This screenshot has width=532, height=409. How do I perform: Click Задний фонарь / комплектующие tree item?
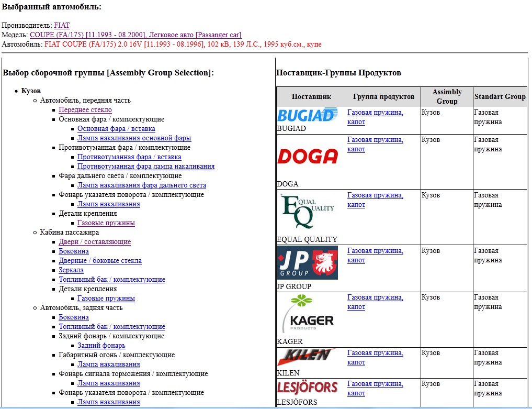point(111,336)
